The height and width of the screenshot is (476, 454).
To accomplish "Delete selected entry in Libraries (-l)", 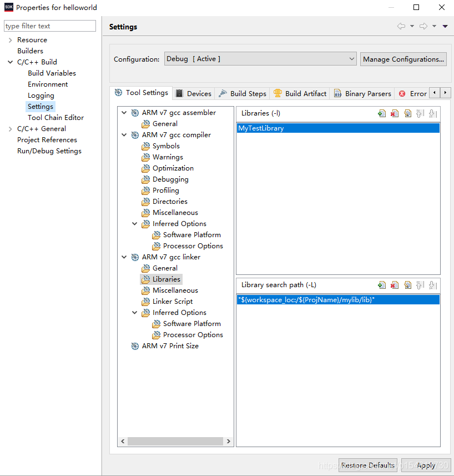I will click(394, 113).
